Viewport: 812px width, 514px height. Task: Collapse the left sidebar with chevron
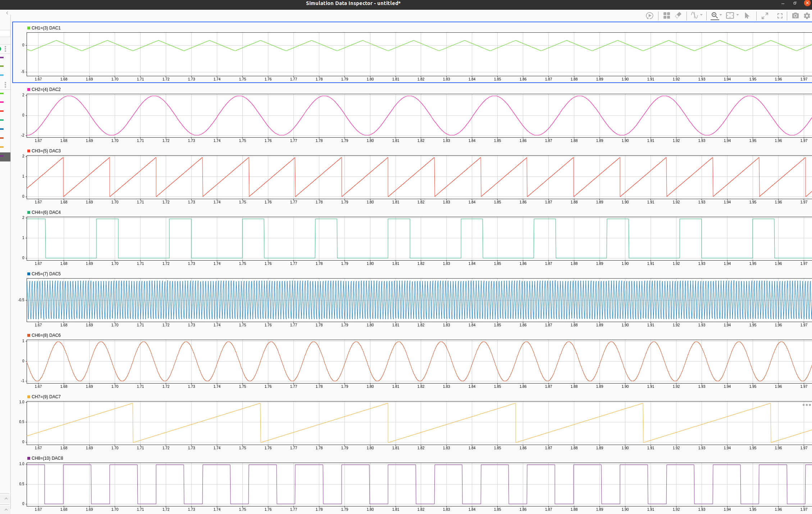point(7,13)
